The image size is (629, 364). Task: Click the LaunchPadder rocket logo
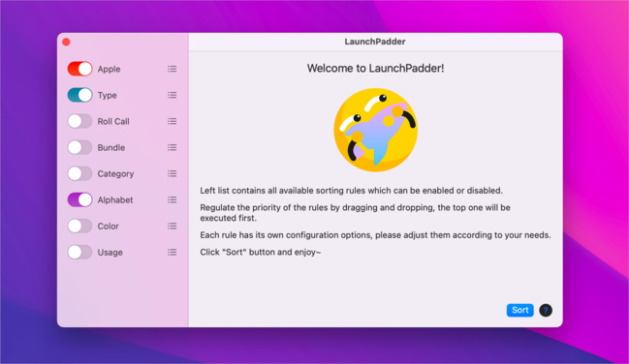click(x=376, y=130)
